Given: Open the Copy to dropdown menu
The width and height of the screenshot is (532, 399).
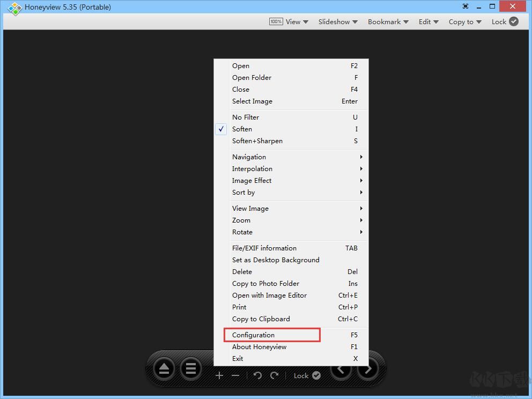Looking at the screenshot, I should click(465, 21).
